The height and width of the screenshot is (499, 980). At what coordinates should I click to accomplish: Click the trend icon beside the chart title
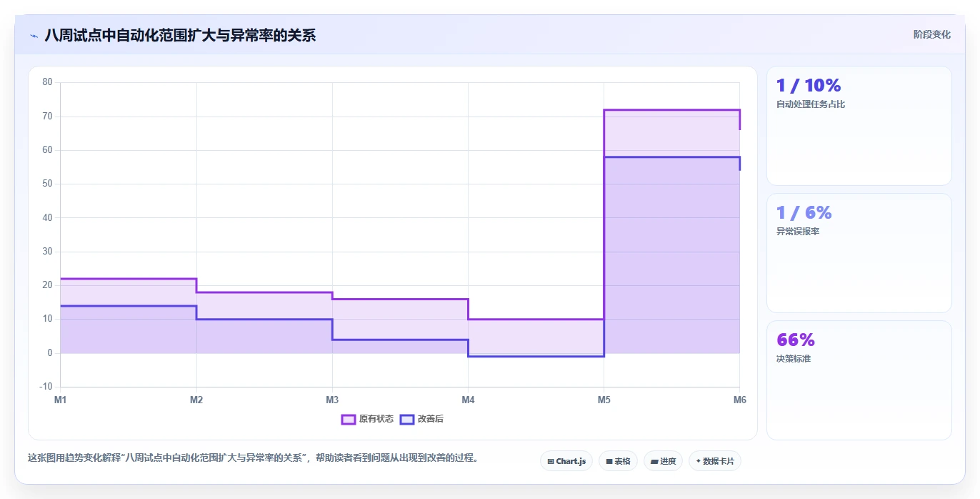[x=34, y=35]
